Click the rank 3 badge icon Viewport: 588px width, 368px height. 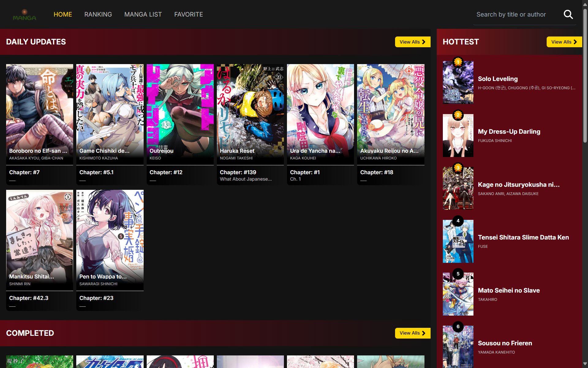click(x=458, y=168)
